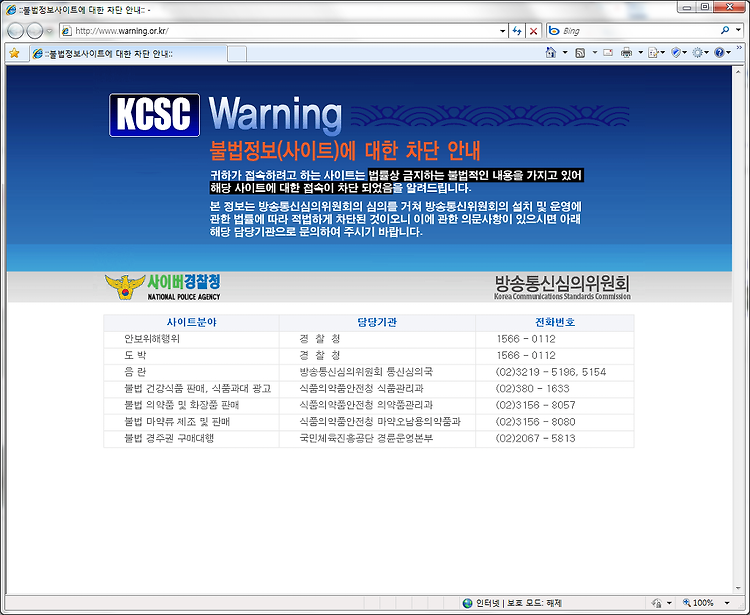Expand the feeds dropdown arrow
The height and width of the screenshot is (615, 750).
click(x=595, y=53)
